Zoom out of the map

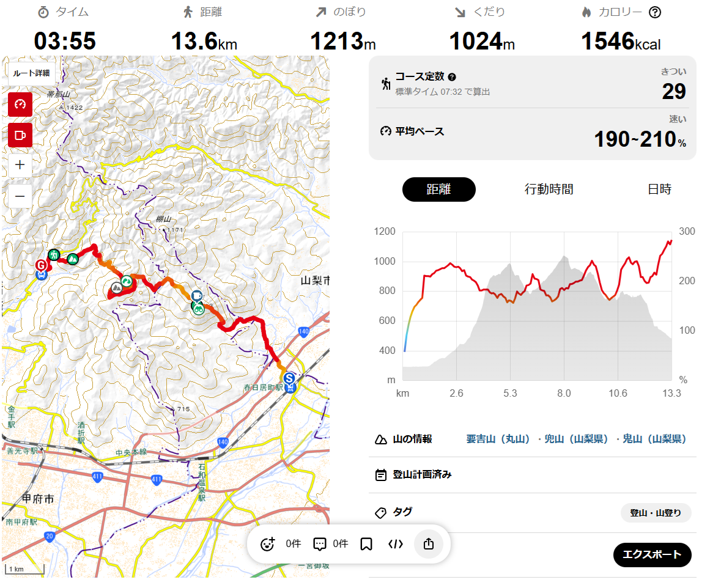[x=20, y=196]
